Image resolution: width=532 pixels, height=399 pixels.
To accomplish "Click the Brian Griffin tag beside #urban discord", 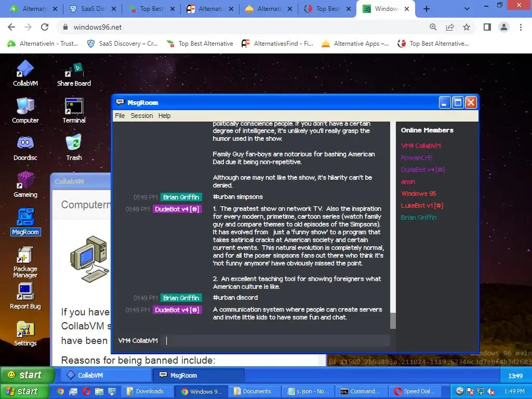I will [x=181, y=298].
